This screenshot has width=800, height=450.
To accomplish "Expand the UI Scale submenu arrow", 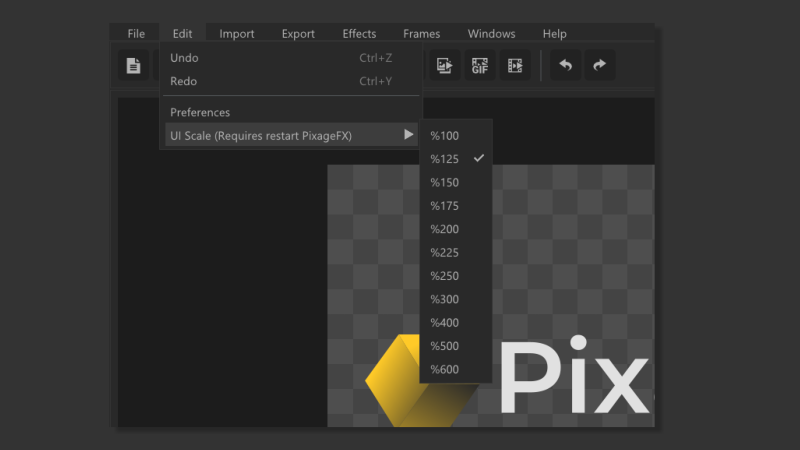I will (408, 135).
